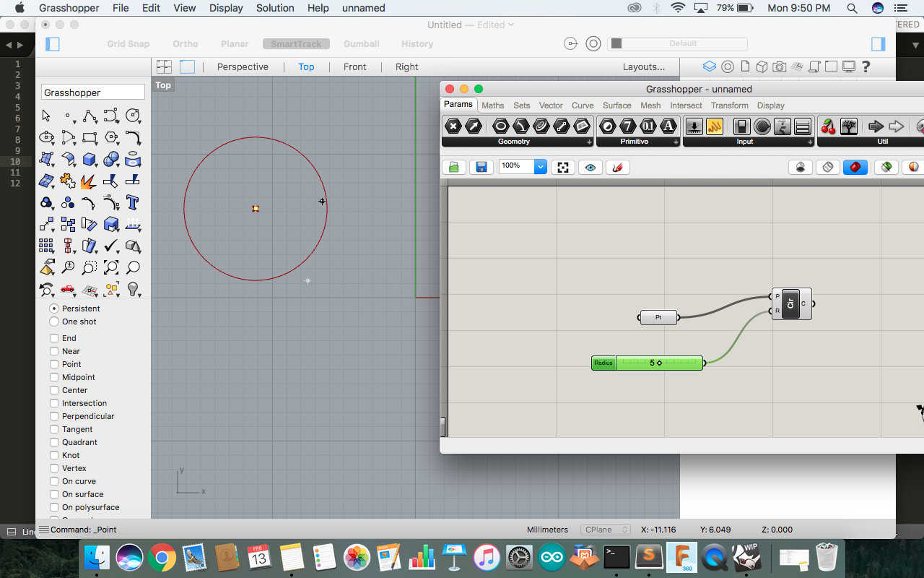The image size is (924, 578).
Task: Open the Solution menu in menu bar
Action: coord(275,8)
